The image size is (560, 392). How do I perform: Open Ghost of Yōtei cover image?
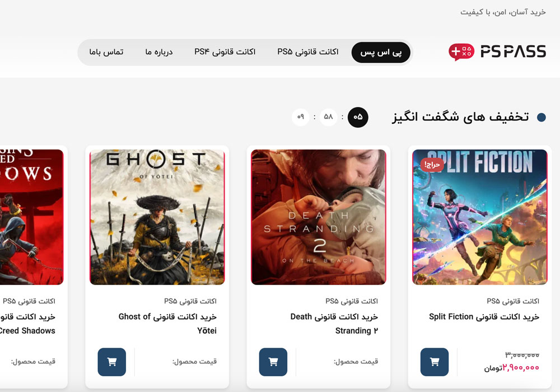(x=157, y=217)
